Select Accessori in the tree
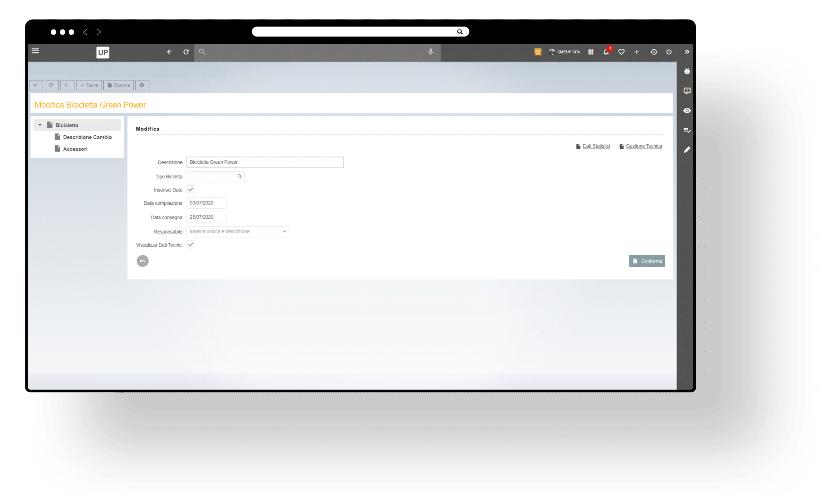822x504 pixels. click(75, 149)
